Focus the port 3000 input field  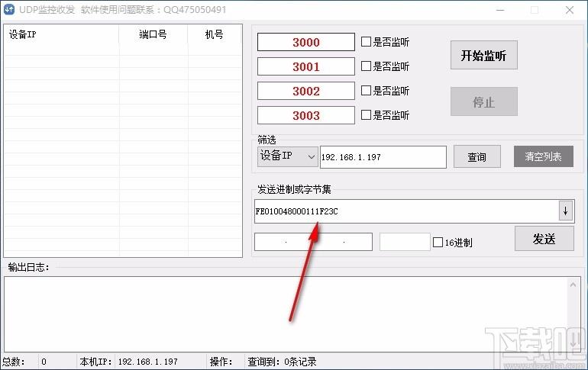point(306,42)
